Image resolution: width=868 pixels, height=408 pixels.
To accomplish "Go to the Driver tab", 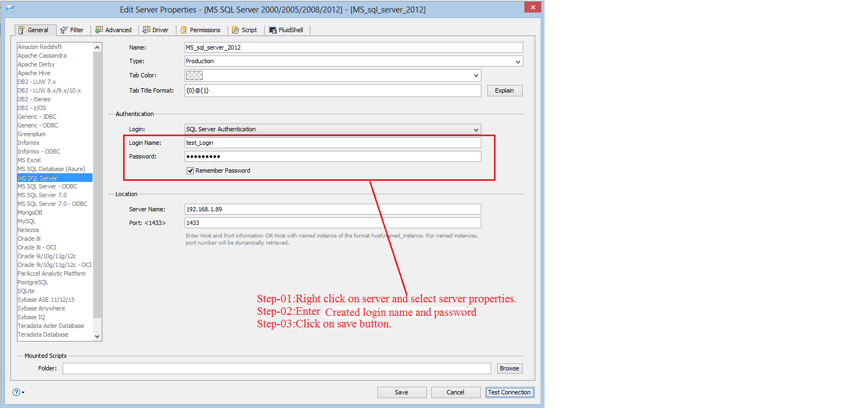I will pos(156,30).
